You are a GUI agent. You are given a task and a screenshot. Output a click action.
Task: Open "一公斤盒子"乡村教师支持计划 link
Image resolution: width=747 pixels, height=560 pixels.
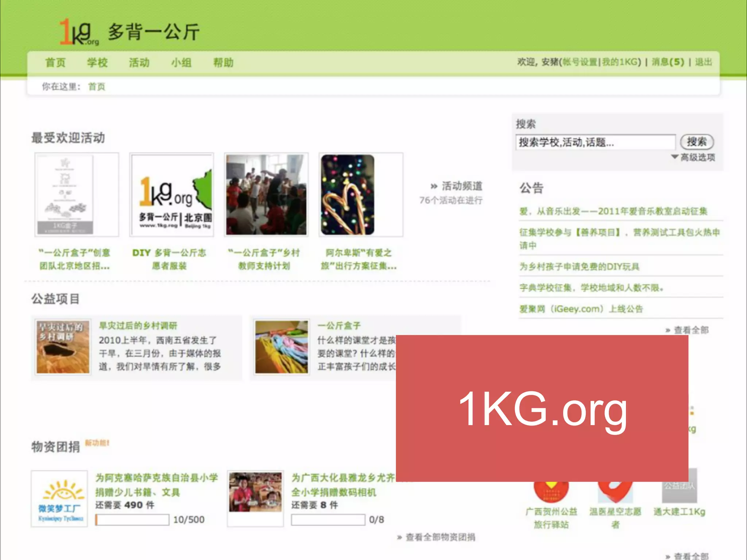coord(264,259)
